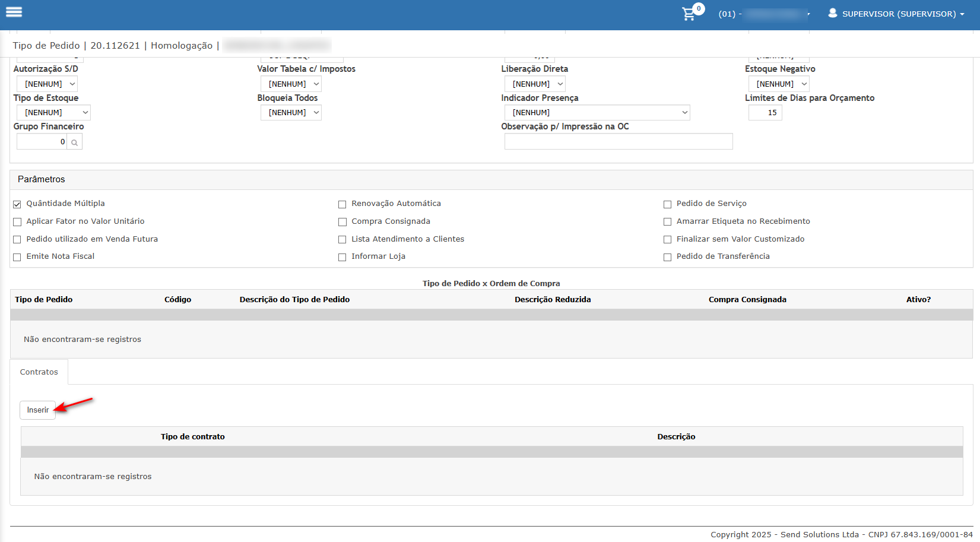Search Grupo Financeiro with magnifier icon
The image size is (980, 542).
[x=74, y=142]
